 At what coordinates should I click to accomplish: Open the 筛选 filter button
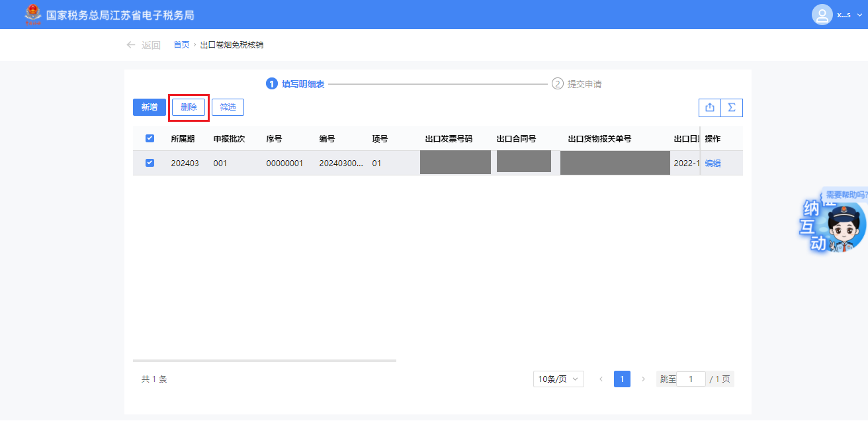[228, 107]
